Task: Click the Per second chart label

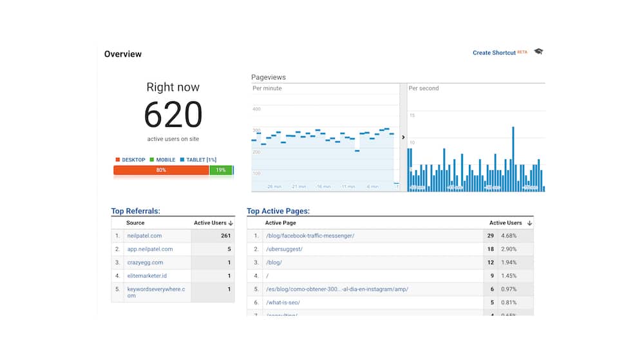Action: tap(424, 88)
